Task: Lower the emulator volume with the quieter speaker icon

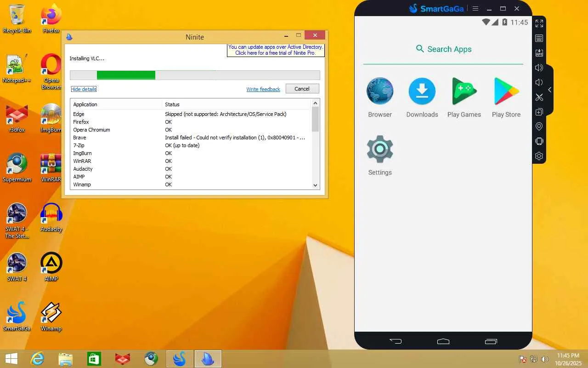Action: tap(539, 82)
